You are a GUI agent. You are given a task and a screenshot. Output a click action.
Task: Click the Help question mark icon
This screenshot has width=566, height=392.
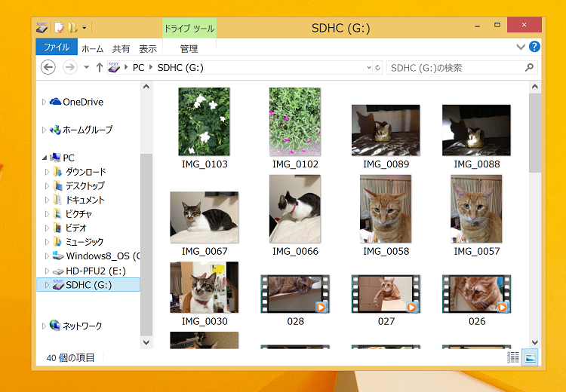[534, 47]
